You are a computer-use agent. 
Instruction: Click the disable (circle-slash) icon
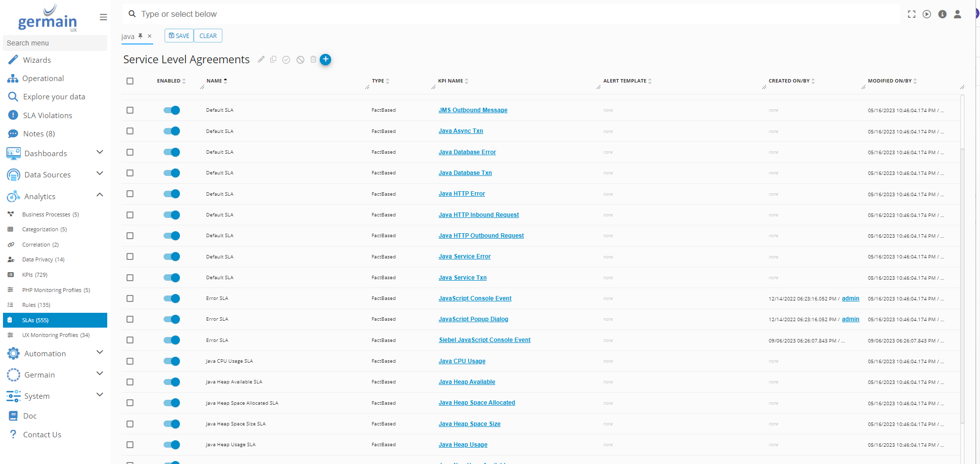tap(300, 60)
